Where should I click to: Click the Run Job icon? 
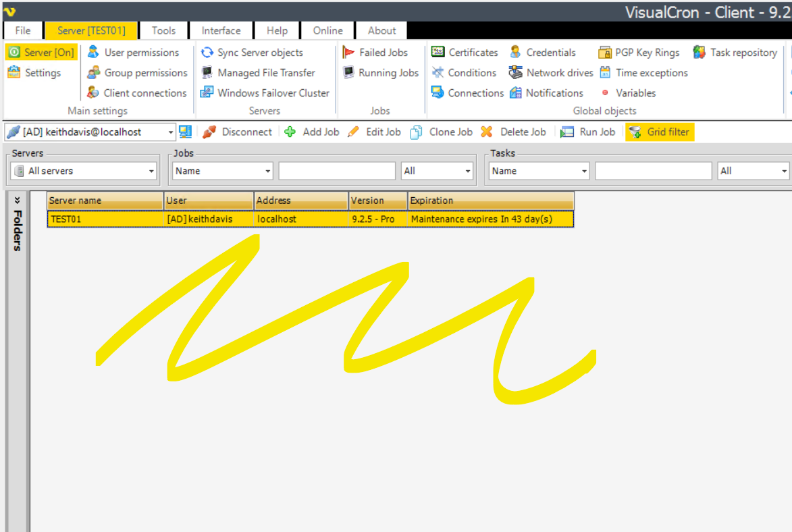[567, 132]
